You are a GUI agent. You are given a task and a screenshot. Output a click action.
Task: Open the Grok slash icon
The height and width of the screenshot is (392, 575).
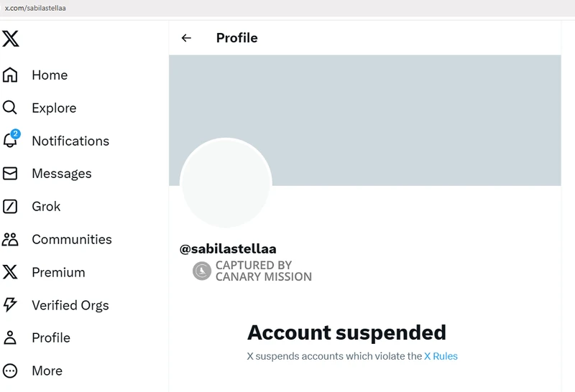[x=10, y=206]
